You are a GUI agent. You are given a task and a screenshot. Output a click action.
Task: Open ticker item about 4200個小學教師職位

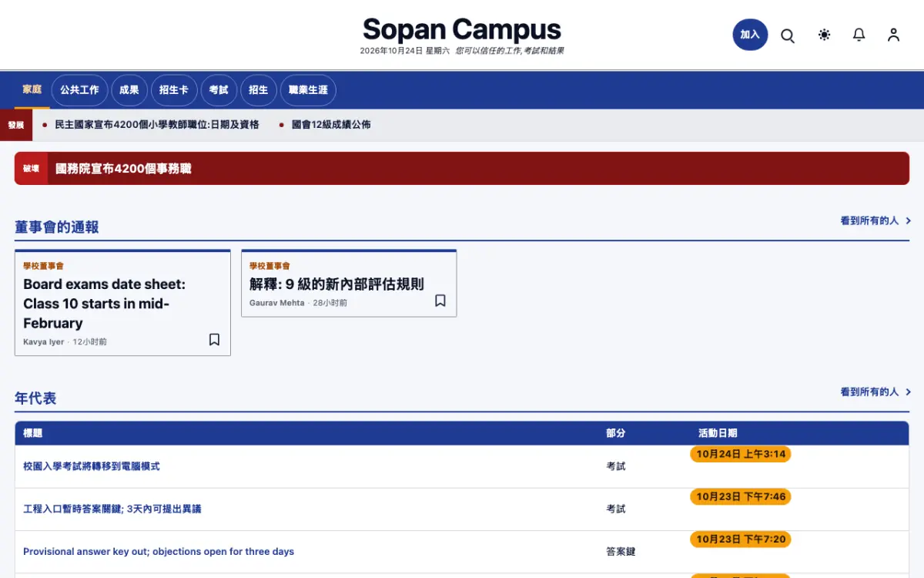[157, 125]
